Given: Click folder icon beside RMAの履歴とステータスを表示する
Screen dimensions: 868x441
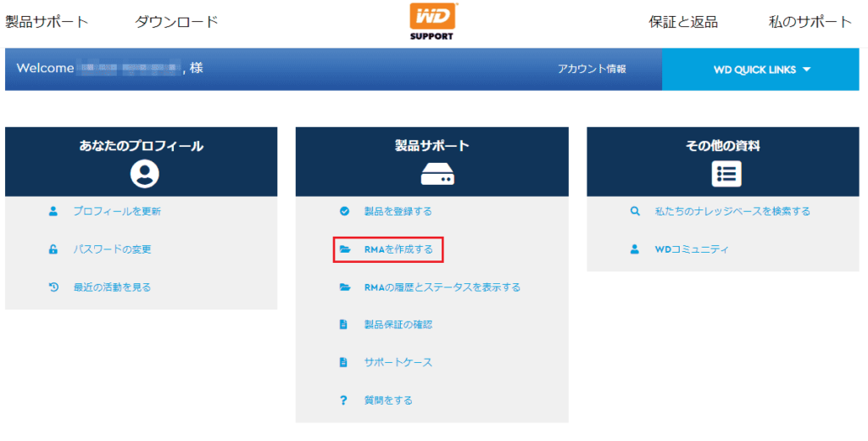Looking at the screenshot, I should tap(345, 287).
